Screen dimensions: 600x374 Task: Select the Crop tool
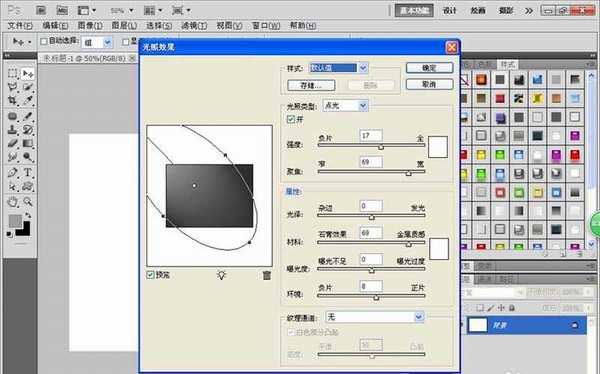13,101
